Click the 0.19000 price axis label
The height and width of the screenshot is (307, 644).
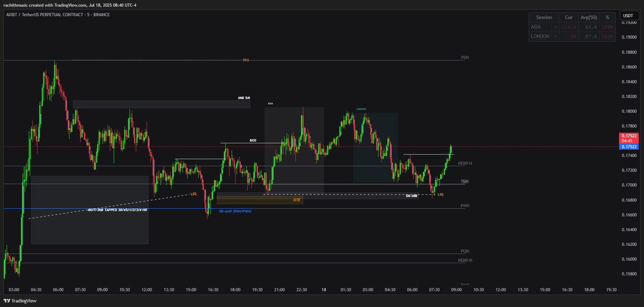[629, 38]
